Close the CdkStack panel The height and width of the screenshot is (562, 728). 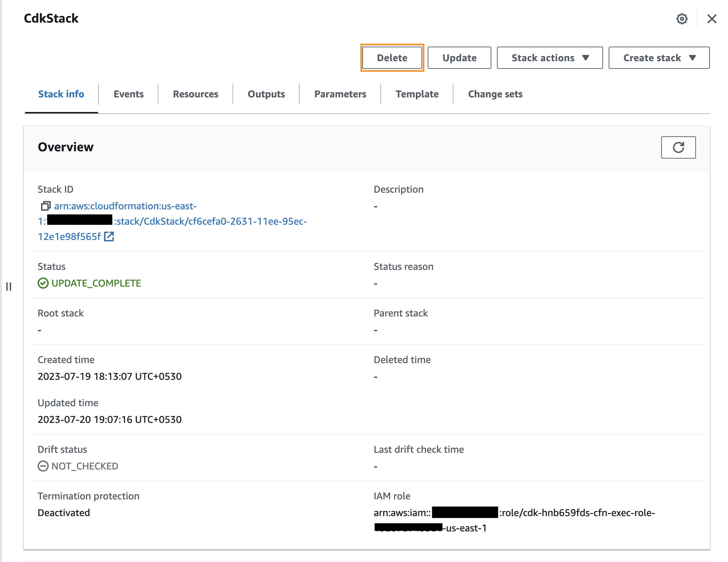point(712,19)
